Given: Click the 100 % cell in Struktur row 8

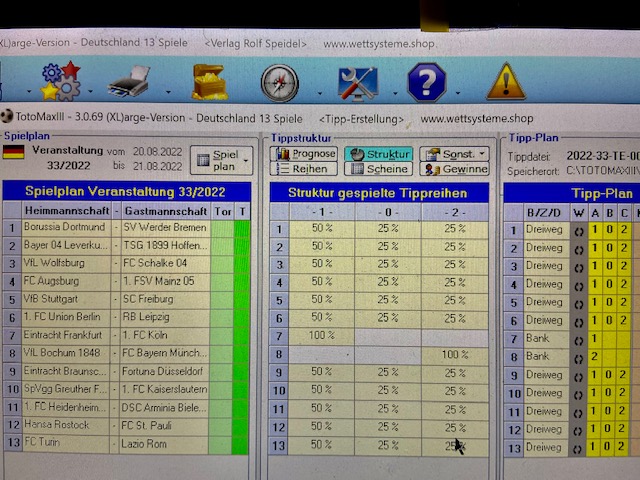Looking at the screenshot, I should tap(455, 354).
